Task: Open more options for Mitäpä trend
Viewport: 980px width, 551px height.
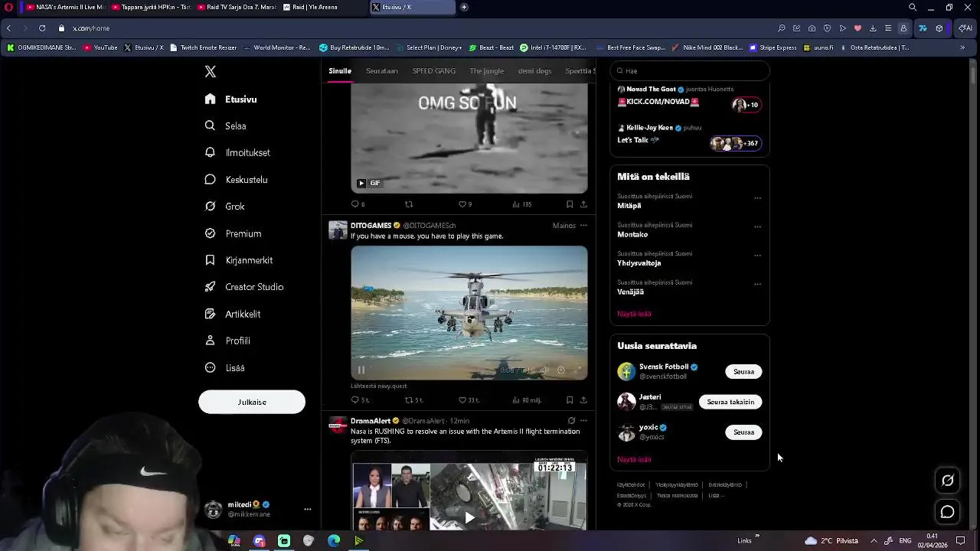Action: pos(758,198)
